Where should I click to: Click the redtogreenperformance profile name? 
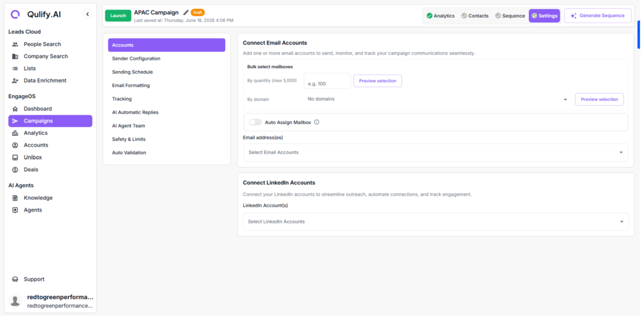tap(60, 297)
